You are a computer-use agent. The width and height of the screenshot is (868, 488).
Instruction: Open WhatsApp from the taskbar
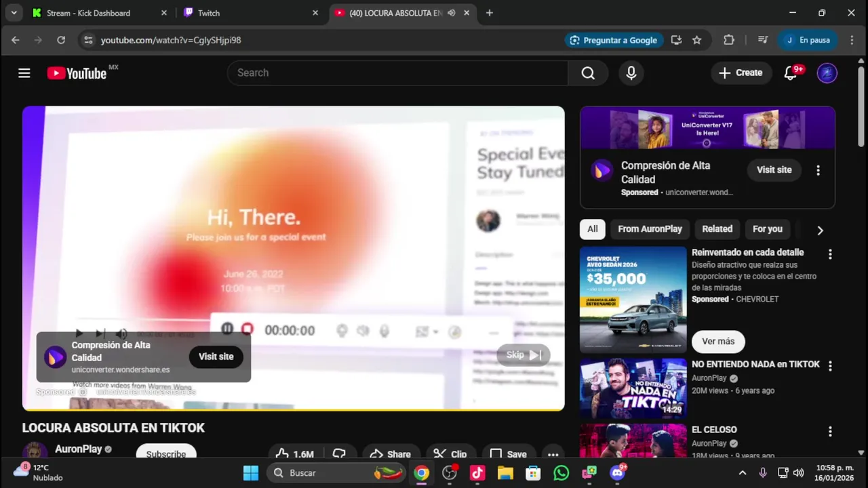[561, 472]
